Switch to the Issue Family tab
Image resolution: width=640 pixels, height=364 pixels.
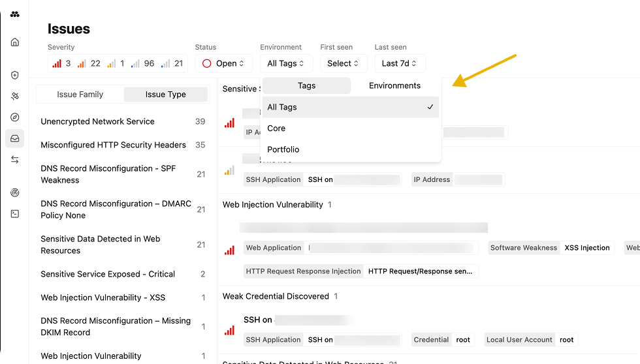(80, 95)
